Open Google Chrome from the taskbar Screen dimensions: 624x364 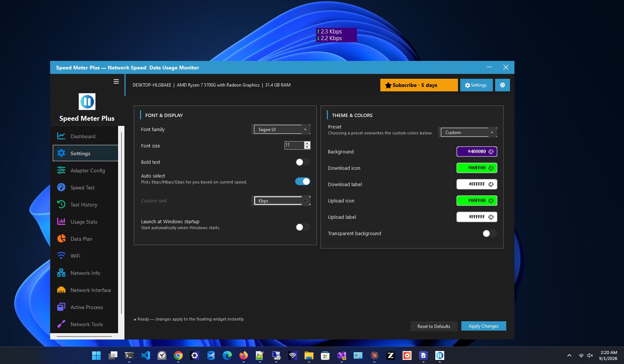pos(178,355)
